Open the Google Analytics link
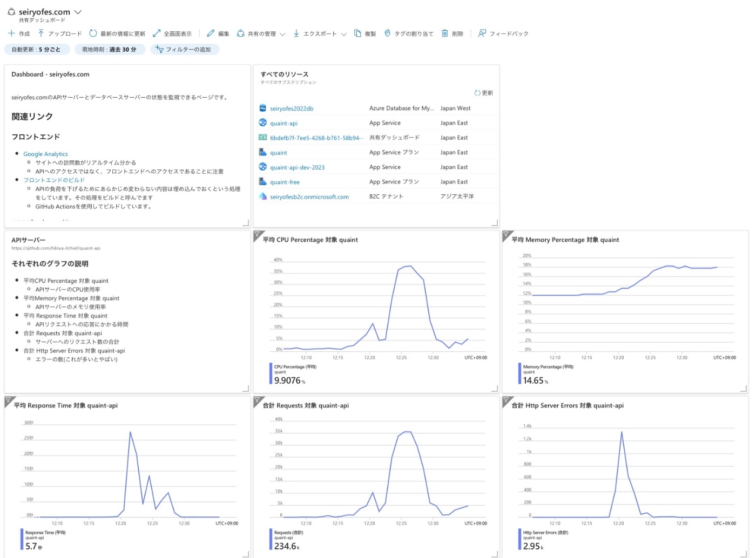Image resolution: width=756 pixels, height=558 pixels. click(x=45, y=154)
